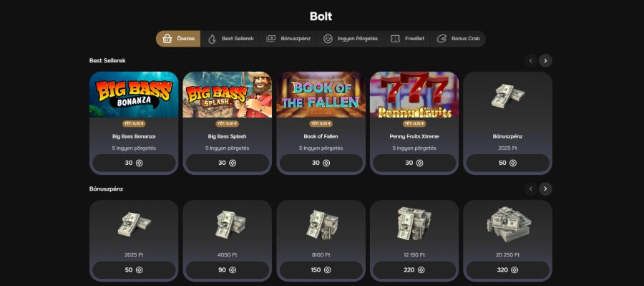The height and width of the screenshot is (286, 644).
Task: Click the Book of the Fallen thumbnail
Action: coord(321,95)
